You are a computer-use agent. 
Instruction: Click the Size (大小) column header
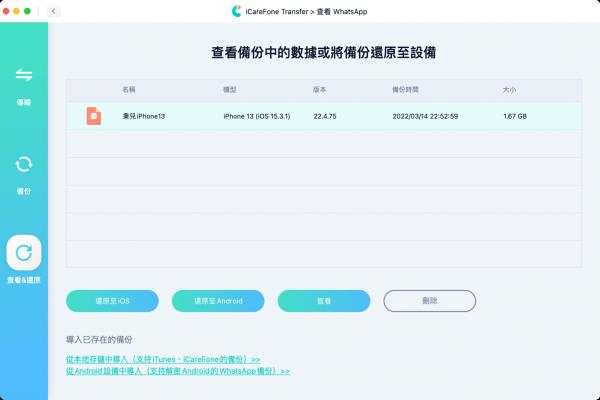pos(509,90)
